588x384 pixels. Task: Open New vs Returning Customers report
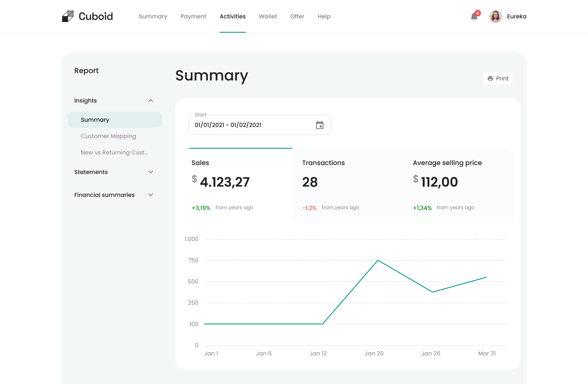(114, 152)
